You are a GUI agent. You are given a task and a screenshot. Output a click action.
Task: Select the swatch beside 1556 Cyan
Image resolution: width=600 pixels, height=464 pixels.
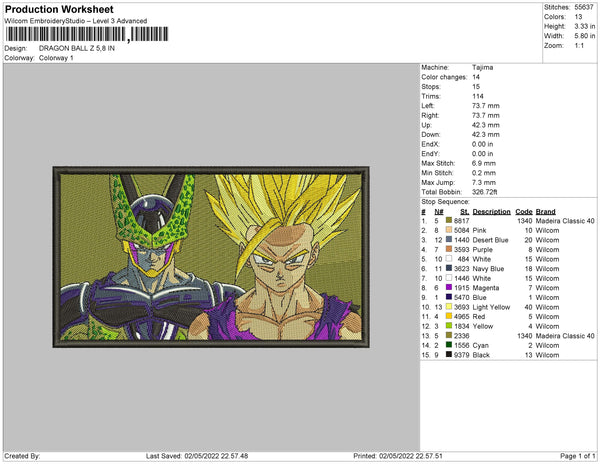pos(449,345)
